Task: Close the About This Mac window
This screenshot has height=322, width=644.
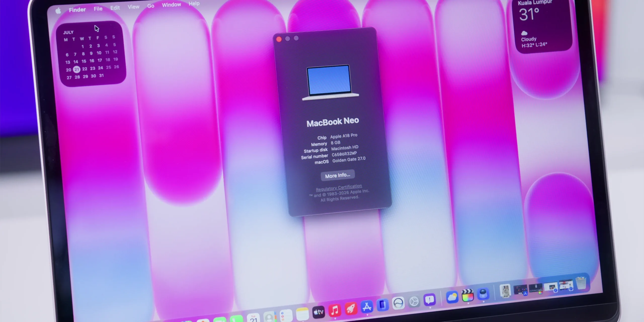Action: tap(279, 39)
